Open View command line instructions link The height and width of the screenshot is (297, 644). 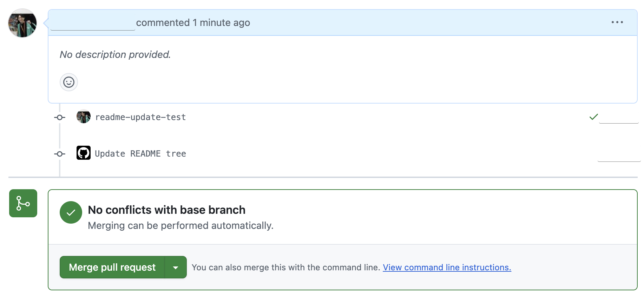click(x=447, y=268)
